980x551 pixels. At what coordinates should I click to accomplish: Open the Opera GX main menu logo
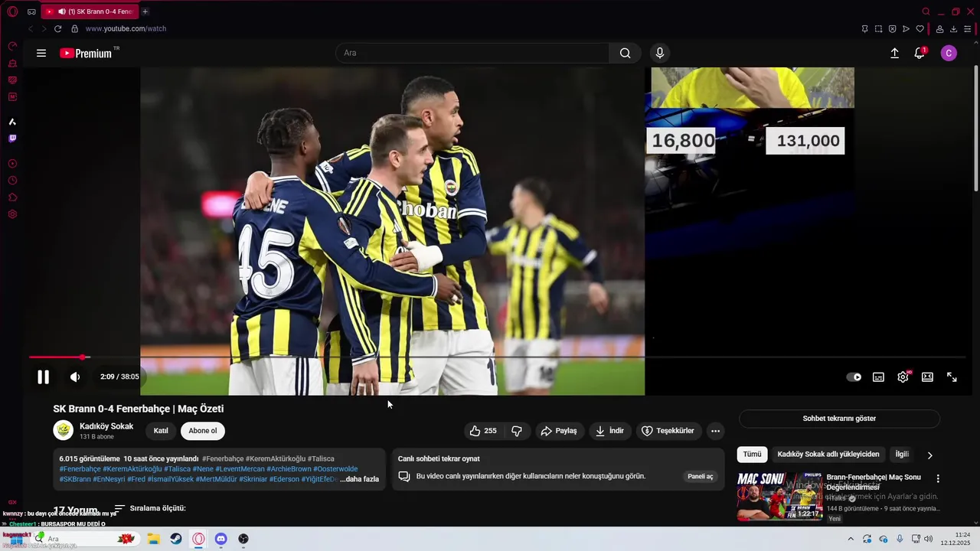point(12,11)
